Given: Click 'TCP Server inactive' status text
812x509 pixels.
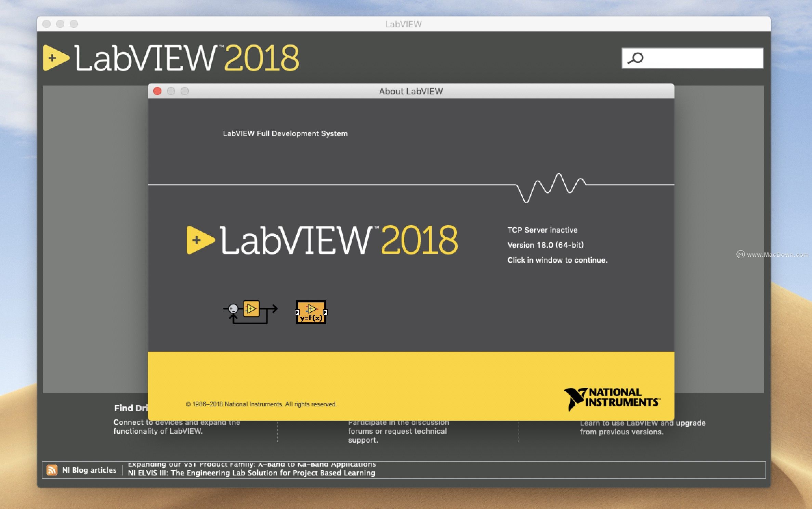Looking at the screenshot, I should click(x=542, y=230).
